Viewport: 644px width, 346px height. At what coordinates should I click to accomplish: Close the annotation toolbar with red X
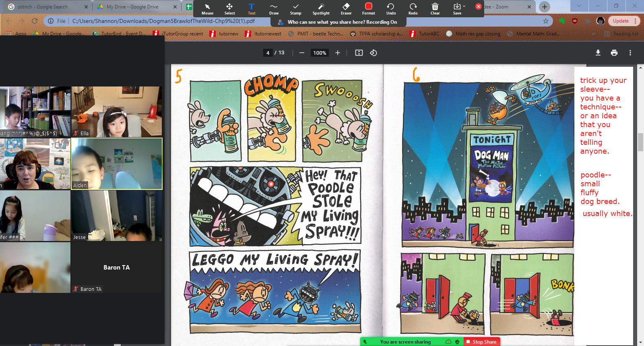click(478, 6)
